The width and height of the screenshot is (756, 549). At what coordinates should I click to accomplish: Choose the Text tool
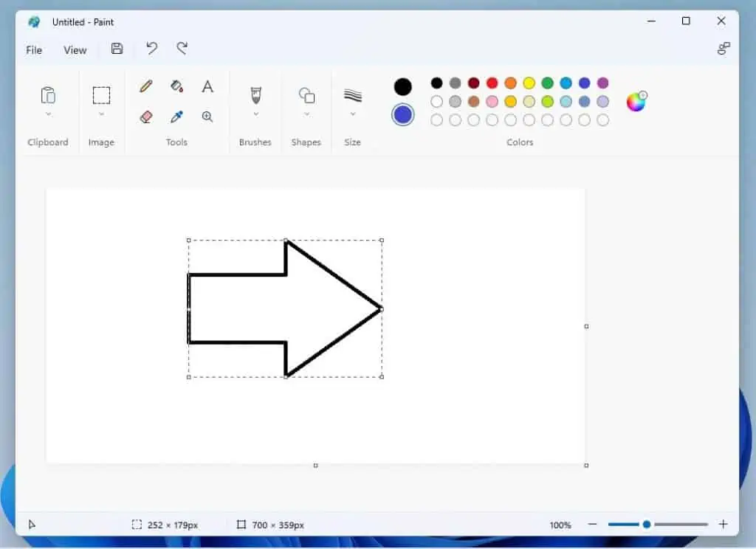[207, 86]
